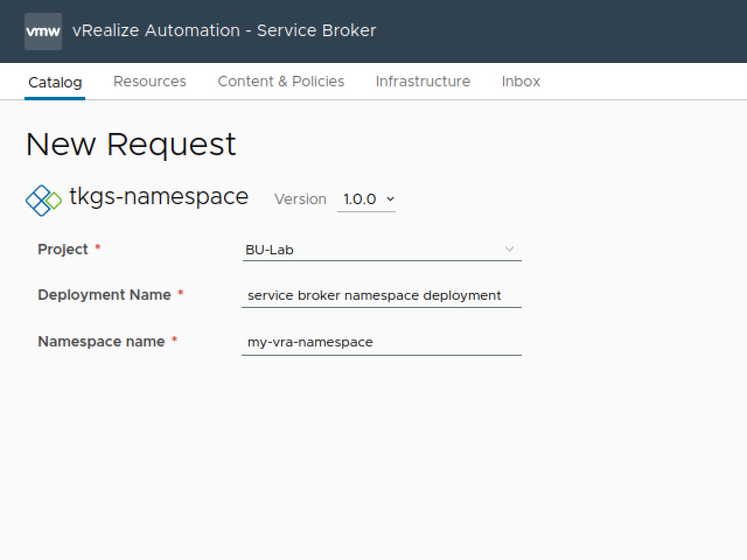Switch to the Resources tab
The image size is (747, 560).
coord(149,81)
